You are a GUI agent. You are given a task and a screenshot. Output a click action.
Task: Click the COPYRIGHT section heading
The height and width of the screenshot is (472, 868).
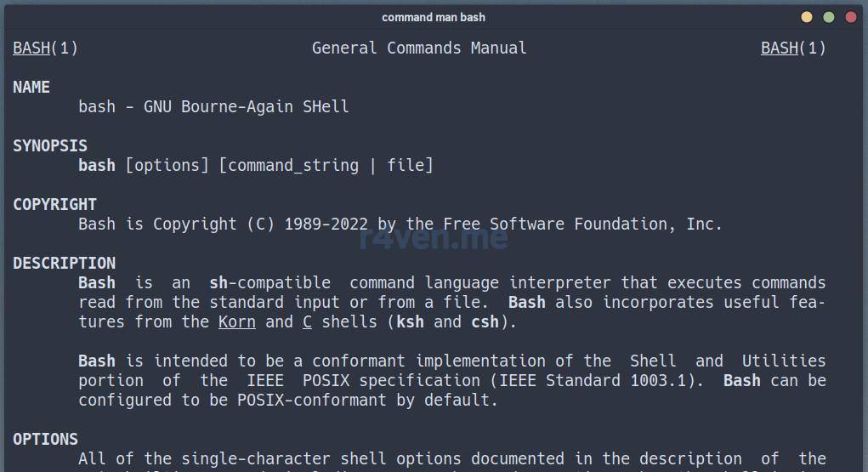click(x=54, y=205)
